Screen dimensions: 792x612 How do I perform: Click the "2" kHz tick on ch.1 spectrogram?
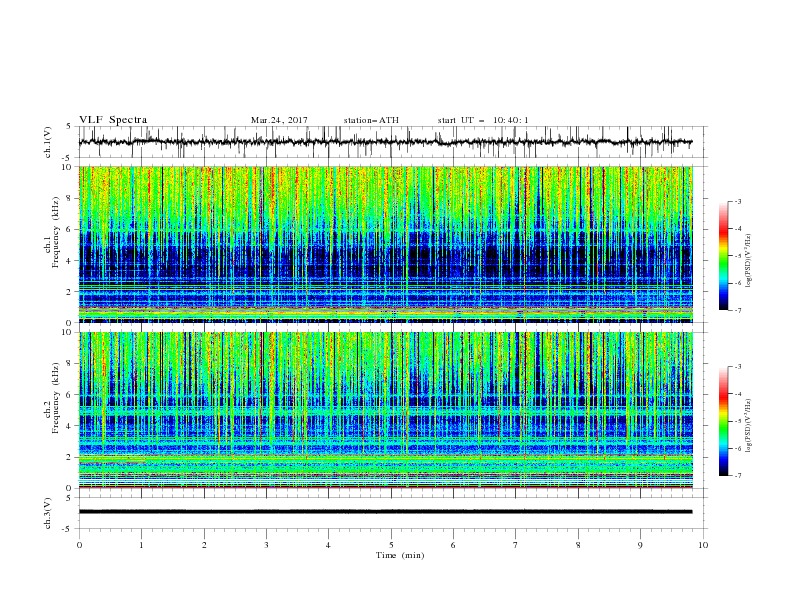point(69,292)
